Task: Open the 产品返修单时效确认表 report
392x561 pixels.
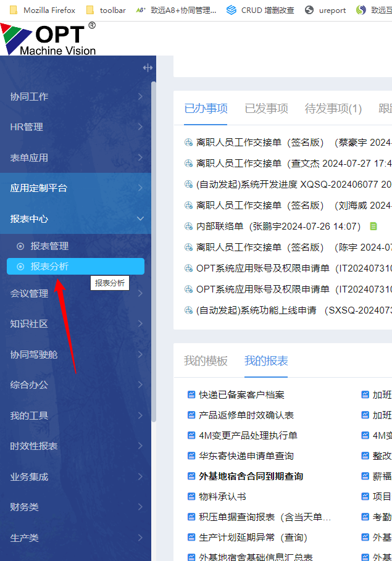Action: [246, 415]
